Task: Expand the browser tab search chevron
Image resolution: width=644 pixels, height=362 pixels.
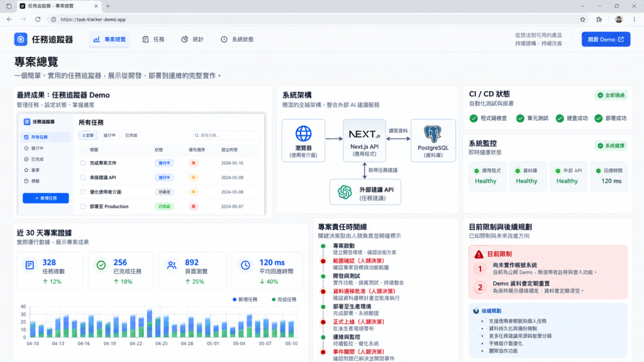Action: point(582,6)
